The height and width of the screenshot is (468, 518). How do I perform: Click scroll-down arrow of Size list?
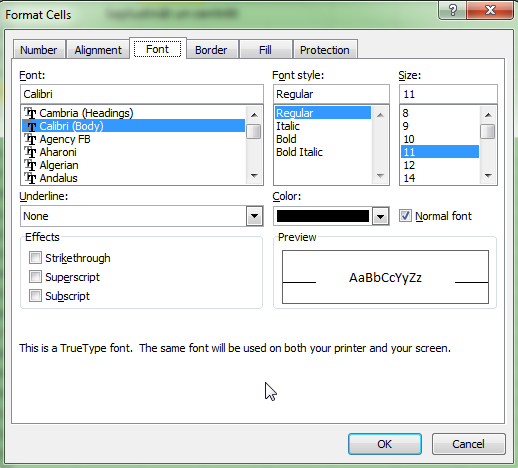click(x=488, y=176)
